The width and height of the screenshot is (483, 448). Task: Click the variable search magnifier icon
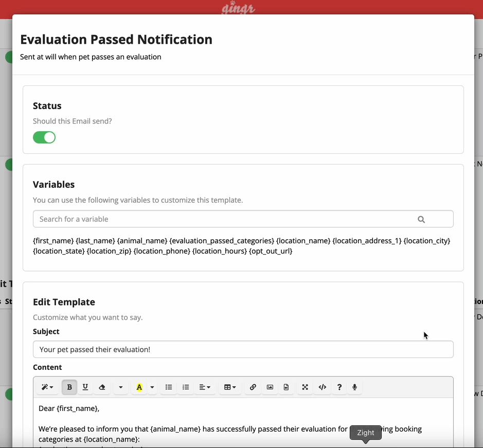[x=421, y=220]
